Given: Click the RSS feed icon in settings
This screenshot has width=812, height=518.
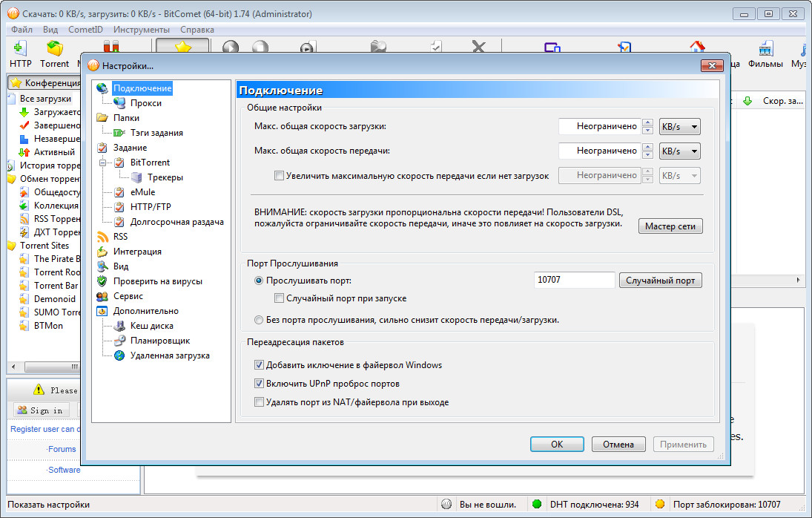Looking at the screenshot, I should (x=102, y=237).
